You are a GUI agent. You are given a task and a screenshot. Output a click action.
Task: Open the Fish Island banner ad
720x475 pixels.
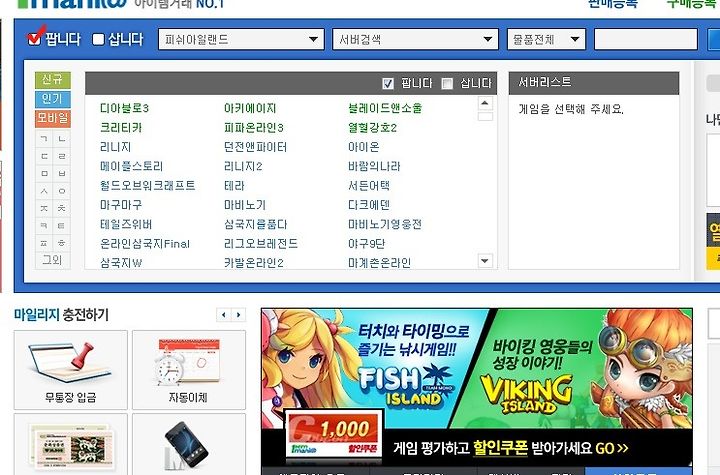point(367,368)
